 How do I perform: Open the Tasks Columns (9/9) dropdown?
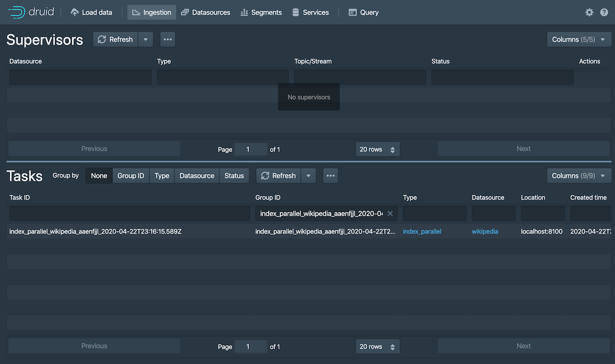coord(579,176)
